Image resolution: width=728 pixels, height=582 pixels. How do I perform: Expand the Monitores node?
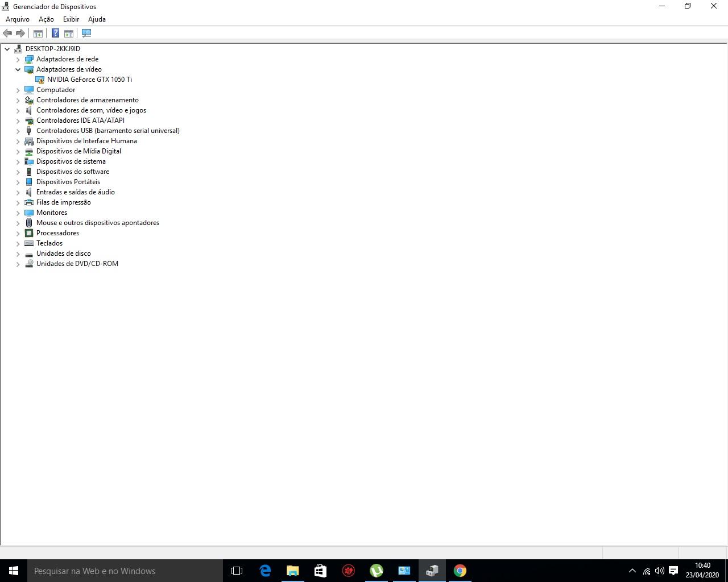point(18,213)
